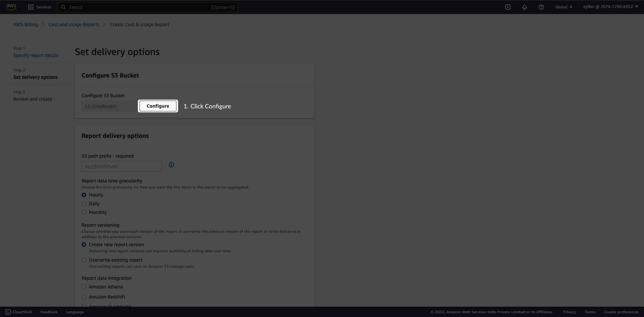Select Monthly time granularity

pos(84,212)
